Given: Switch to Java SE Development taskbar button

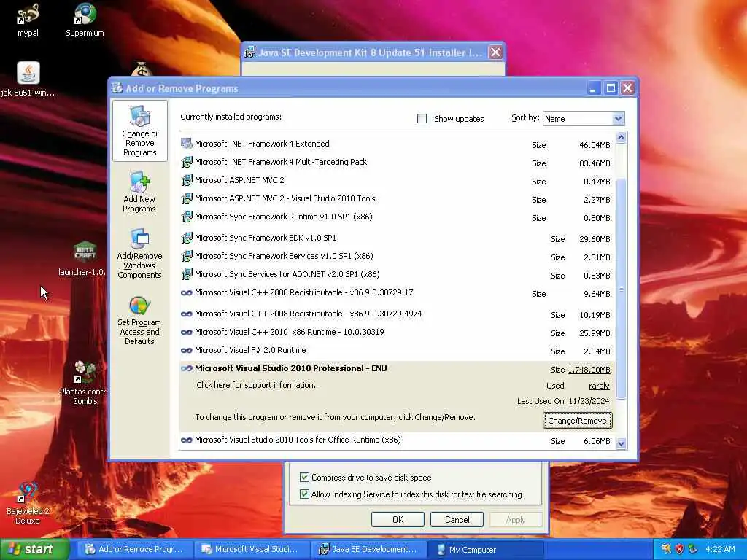Looking at the screenshot, I should pos(368,549).
